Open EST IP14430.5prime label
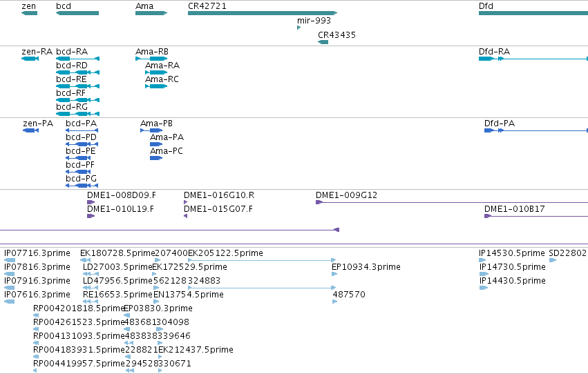 pos(513,281)
